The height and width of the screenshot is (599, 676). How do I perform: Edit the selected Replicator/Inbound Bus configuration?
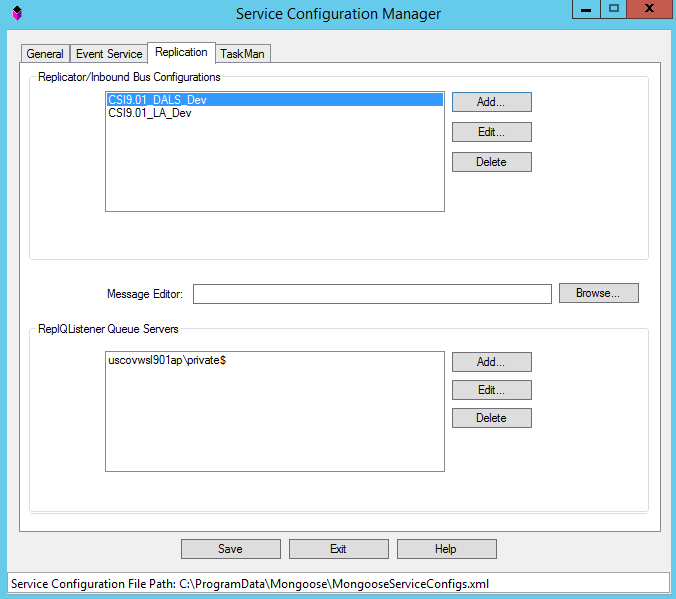[x=491, y=132]
